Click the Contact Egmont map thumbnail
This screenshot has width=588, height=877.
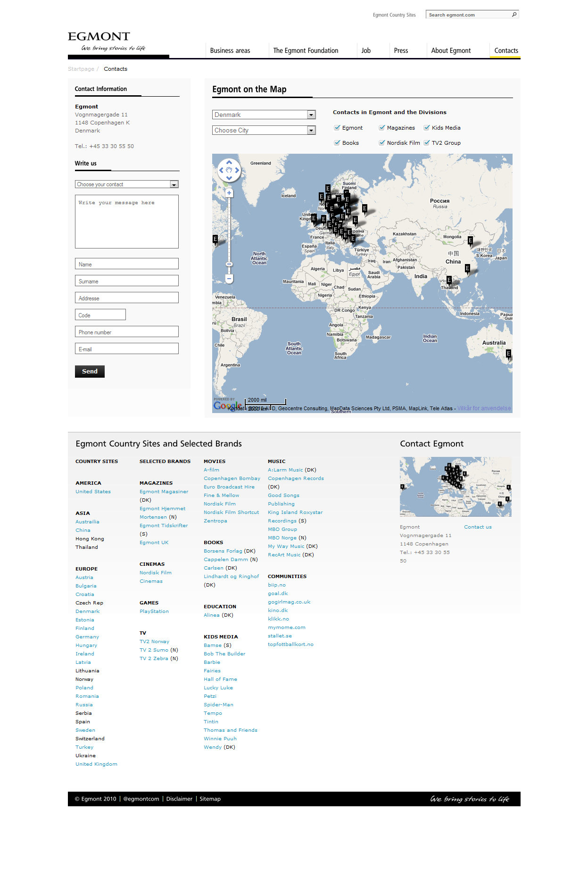click(455, 487)
